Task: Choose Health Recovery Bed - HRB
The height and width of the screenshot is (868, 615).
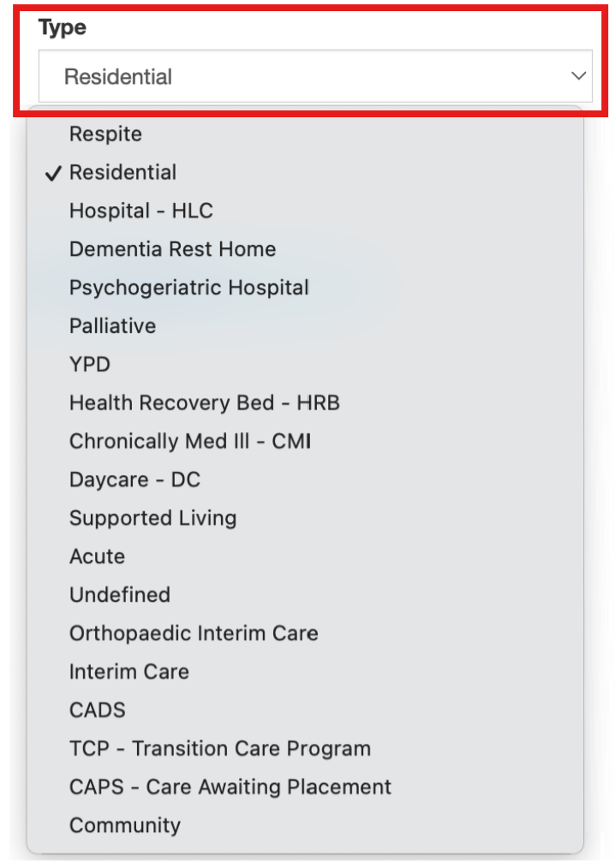Action: coord(205,402)
